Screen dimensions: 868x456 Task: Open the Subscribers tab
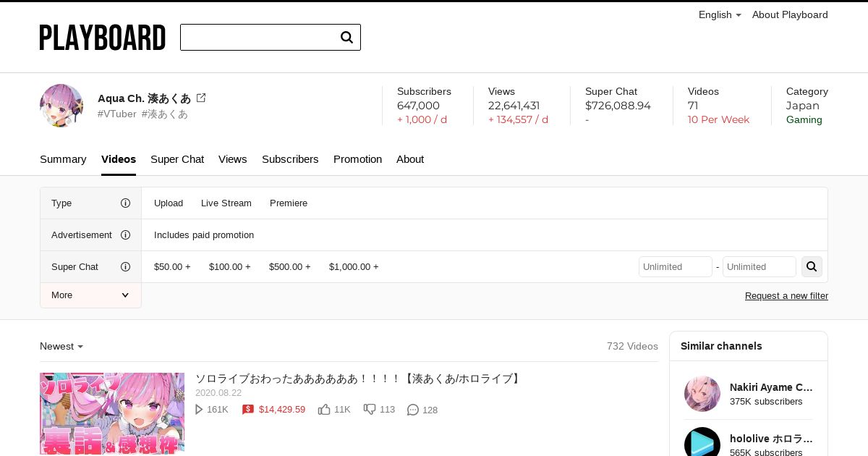[x=290, y=159]
